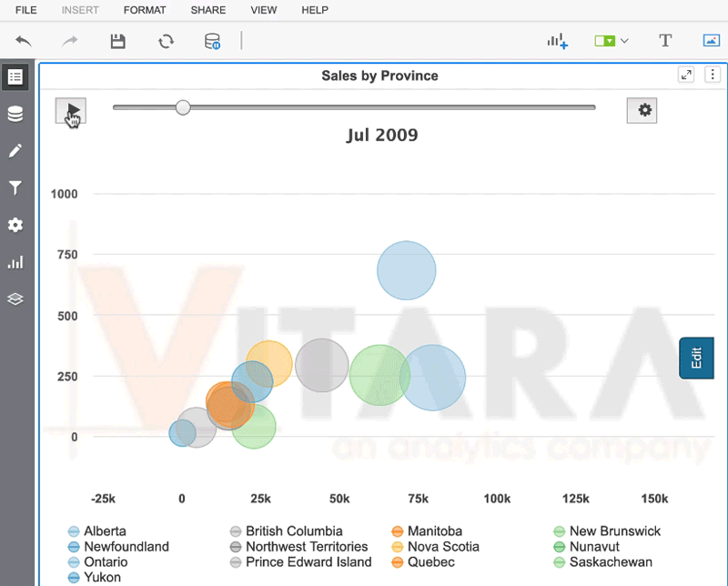728x586 pixels.
Task: Open the Editor pencil panel
Action: coord(15,150)
